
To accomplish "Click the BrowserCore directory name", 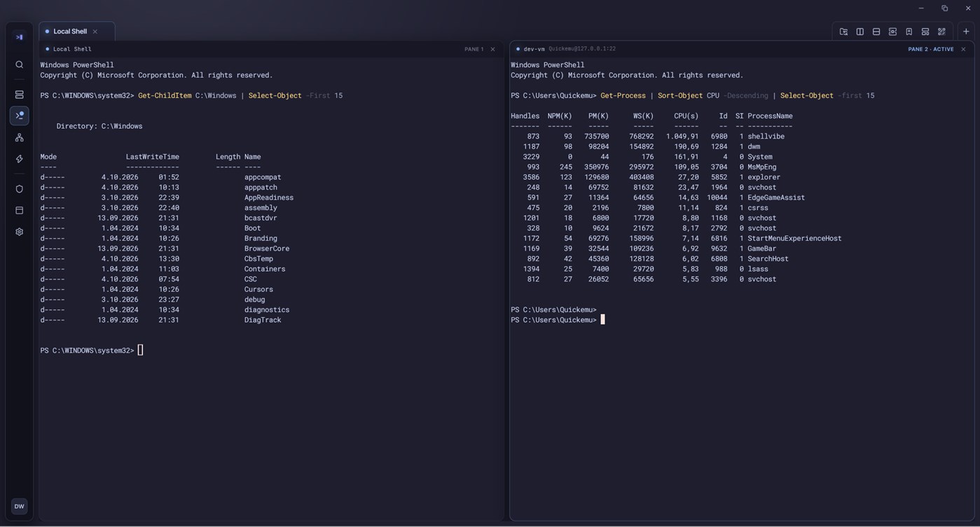I will 267,248.
